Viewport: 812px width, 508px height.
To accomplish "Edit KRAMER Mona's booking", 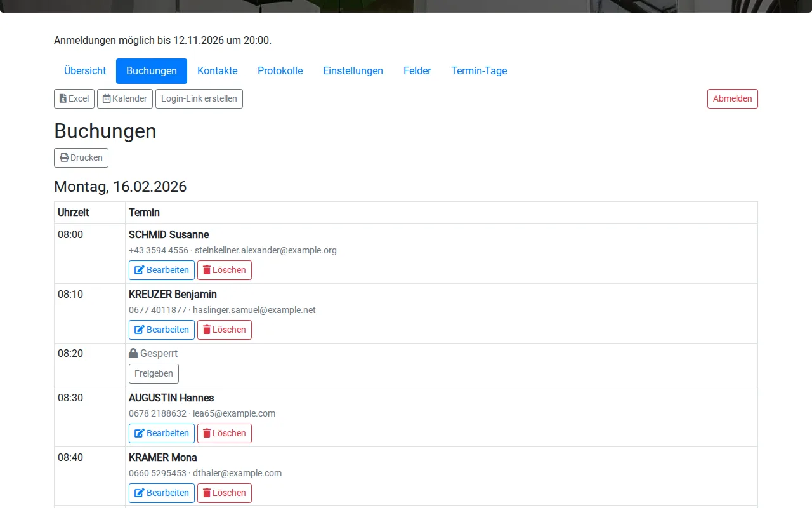I will (x=162, y=493).
